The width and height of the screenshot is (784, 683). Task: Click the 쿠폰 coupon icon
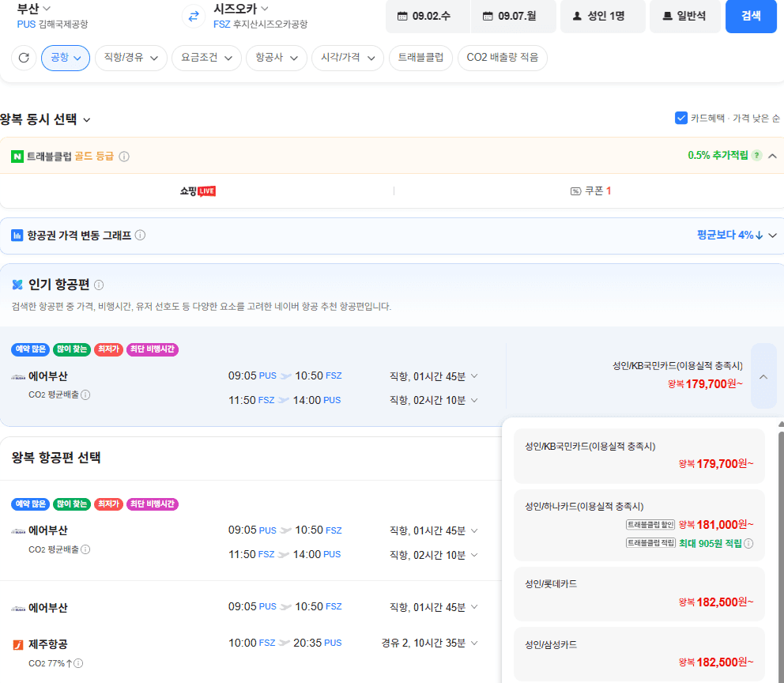575,191
